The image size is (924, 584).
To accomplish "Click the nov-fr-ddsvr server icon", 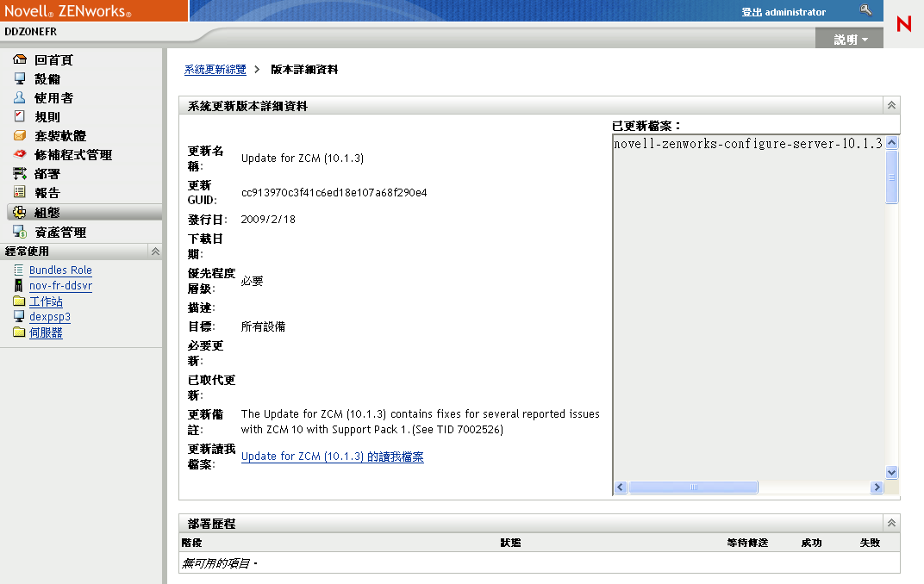I will (19, 285).
